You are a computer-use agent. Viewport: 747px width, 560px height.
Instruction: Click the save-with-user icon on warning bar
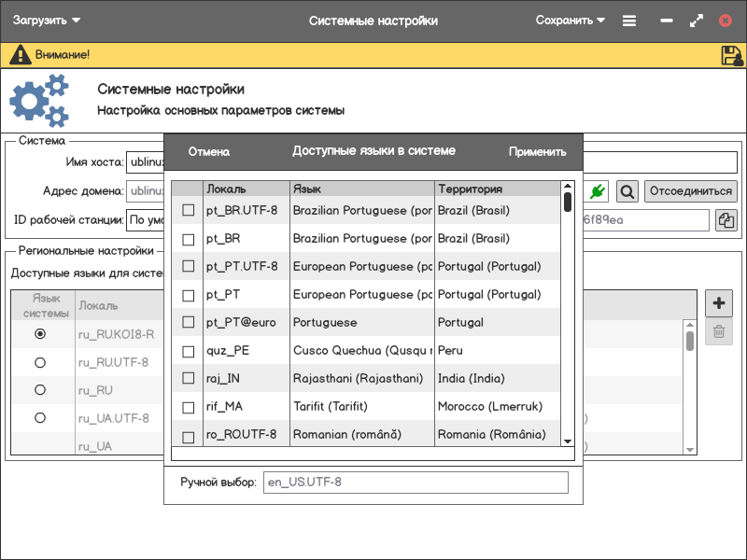(731, 55)
